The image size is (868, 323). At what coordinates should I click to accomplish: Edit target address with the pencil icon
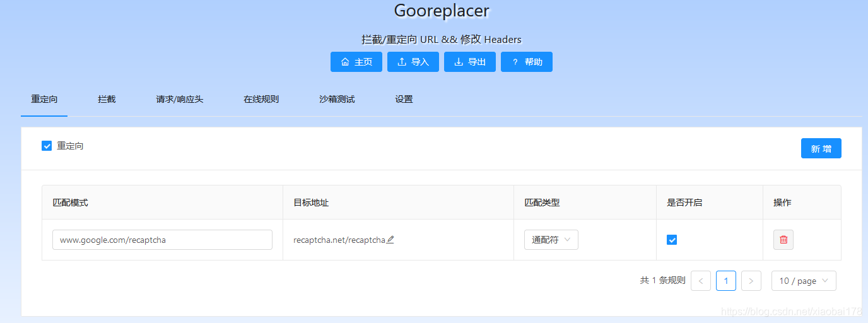[390, 239]
